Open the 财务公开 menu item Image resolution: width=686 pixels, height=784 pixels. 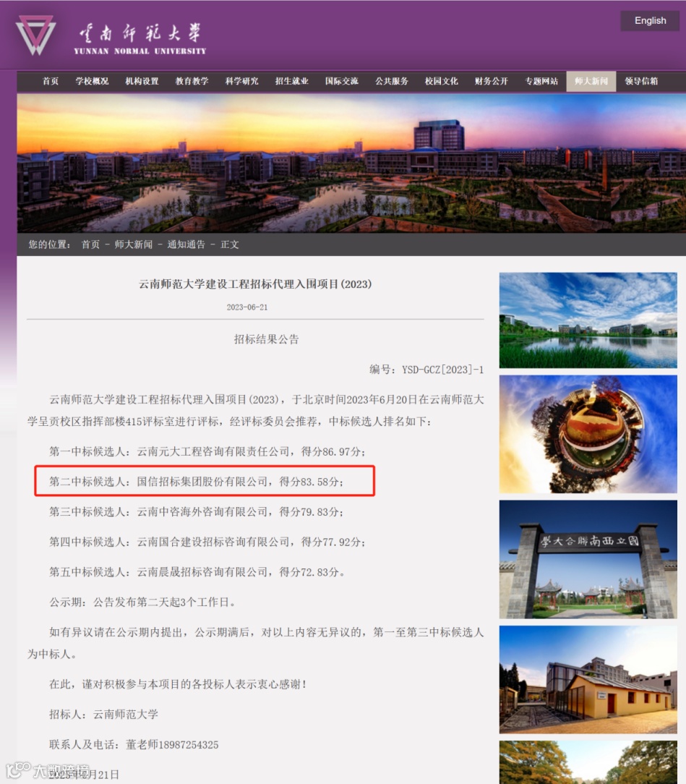492,81
